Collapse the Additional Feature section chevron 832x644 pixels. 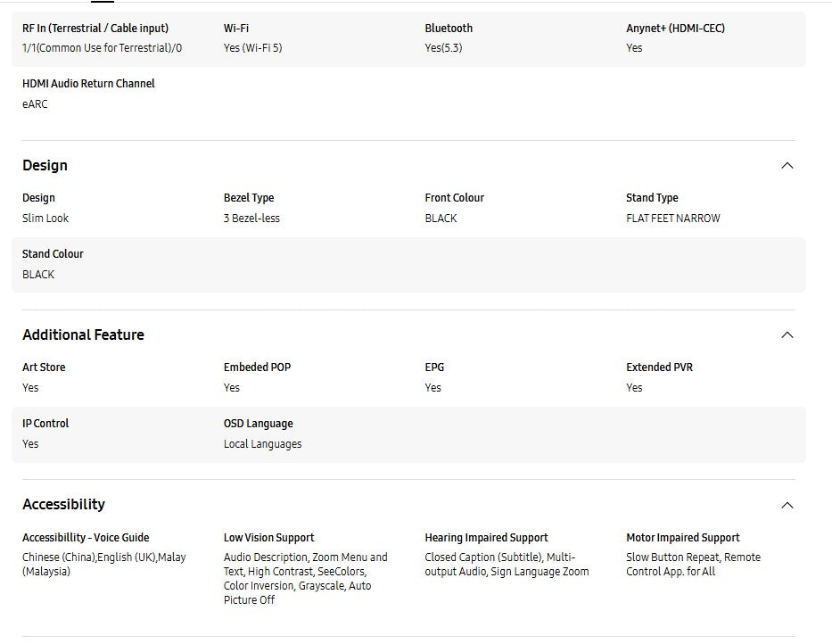point(787,334)
